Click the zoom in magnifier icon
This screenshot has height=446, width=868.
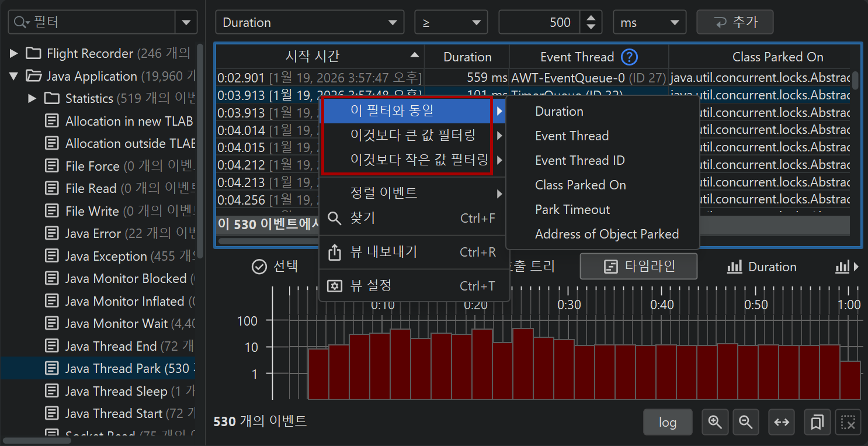tap(714, 421)
